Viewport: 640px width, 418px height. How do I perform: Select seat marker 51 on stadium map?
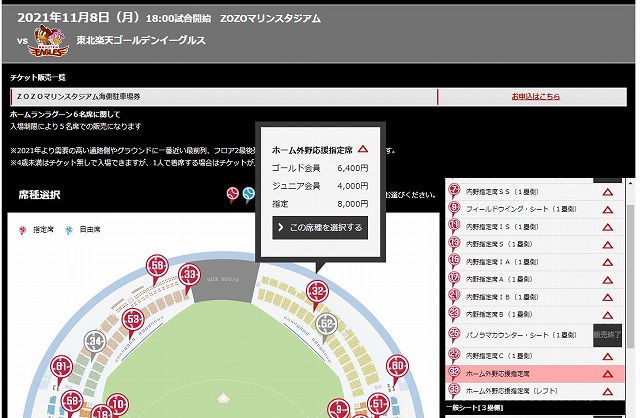(378, 405)
